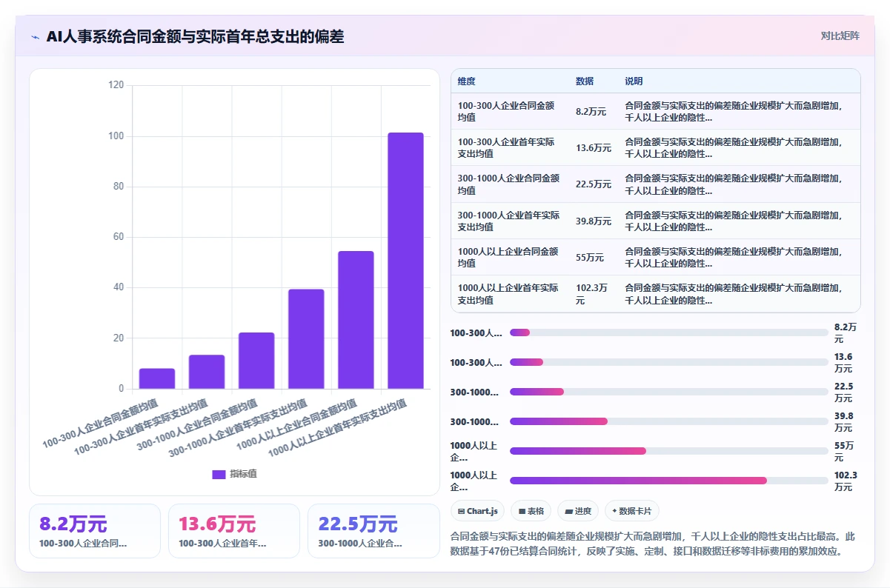
Task: Click the 300-1000人企业合同金额均值 chart bar
Action: [256, 361]
